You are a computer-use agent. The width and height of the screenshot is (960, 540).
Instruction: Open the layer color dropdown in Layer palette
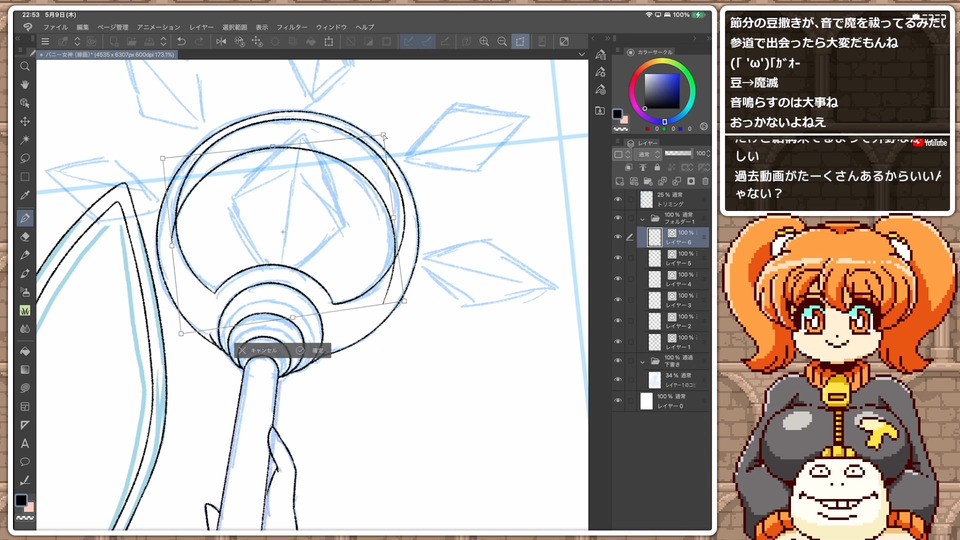623,154
